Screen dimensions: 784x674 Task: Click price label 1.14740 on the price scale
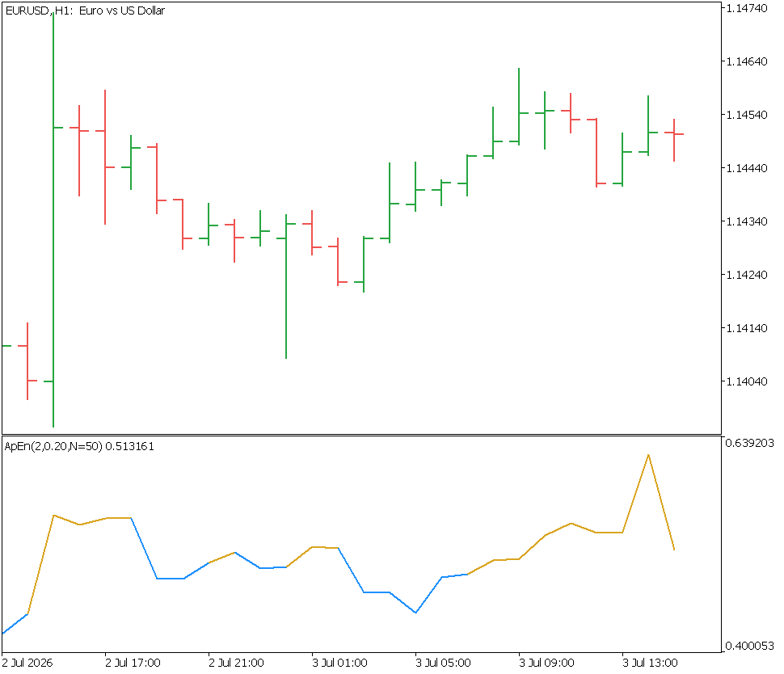[747, 9]
